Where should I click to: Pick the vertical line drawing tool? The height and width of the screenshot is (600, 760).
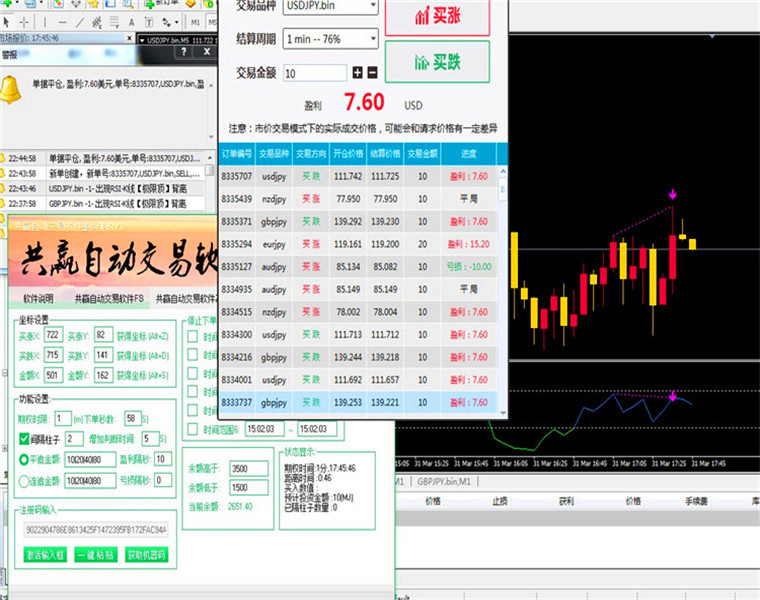[45, 22]
